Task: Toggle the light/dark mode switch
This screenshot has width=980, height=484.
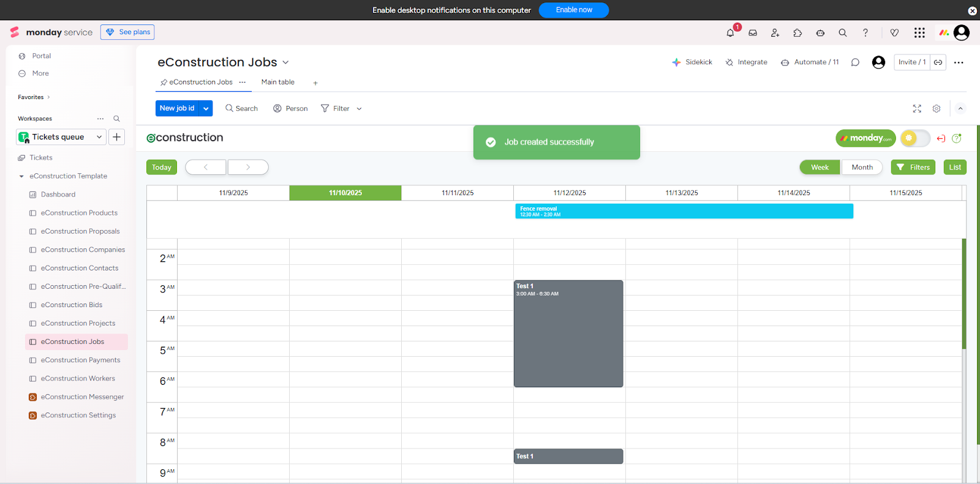Action: [x=915, y=138]
